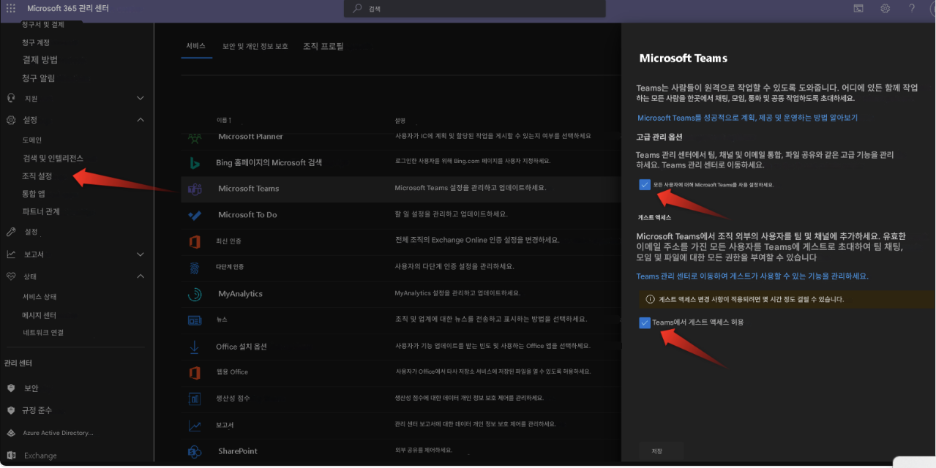
Task: Switch to the 서비스 tab
Action: 196,46
